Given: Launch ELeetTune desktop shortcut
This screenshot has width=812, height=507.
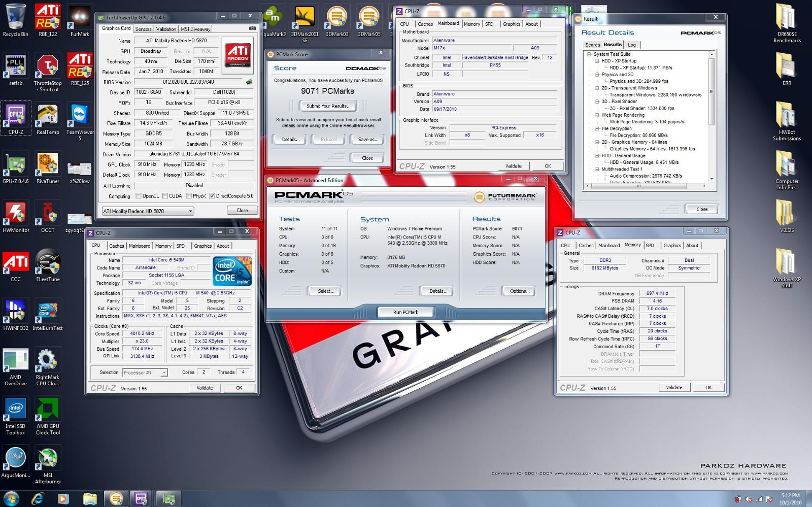Looking at the screenshot, I should 48,266.
